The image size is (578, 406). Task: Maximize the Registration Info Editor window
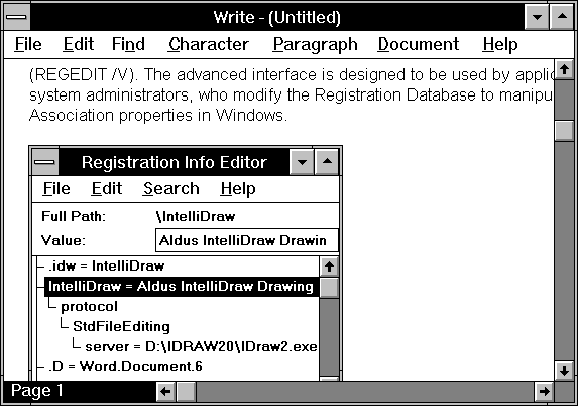tap(327, 162)
